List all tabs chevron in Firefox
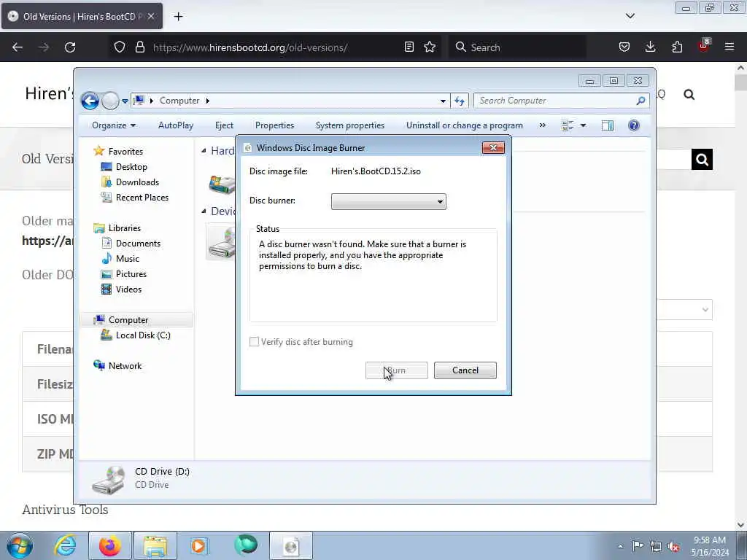The width and height of the screenshot is (747, 560). (x=630, y=16)
